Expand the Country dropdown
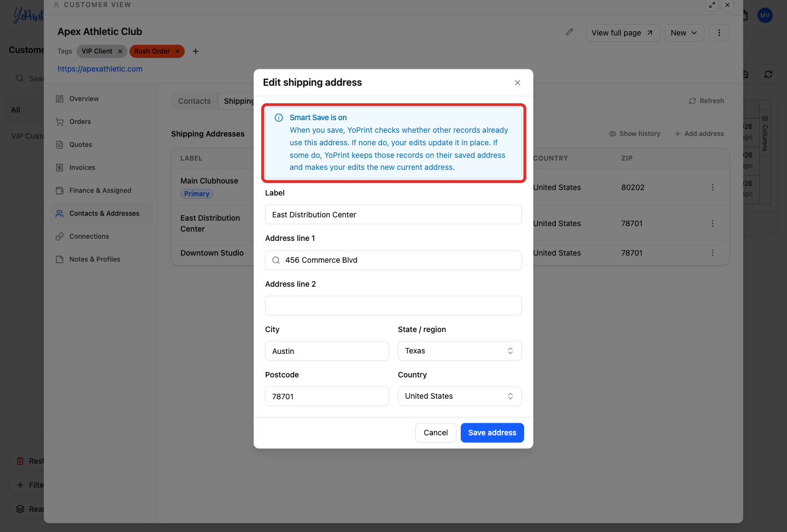 tap(460, 397)
